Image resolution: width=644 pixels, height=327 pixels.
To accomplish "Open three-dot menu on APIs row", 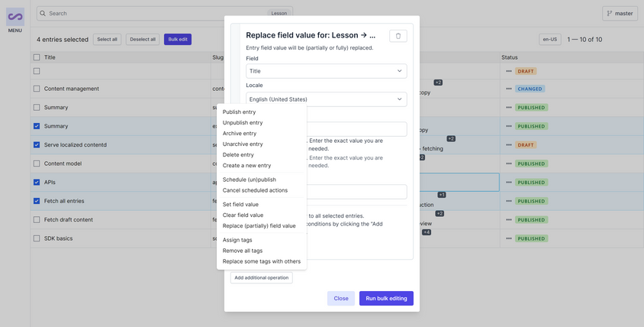I will [x=509, y=183].
